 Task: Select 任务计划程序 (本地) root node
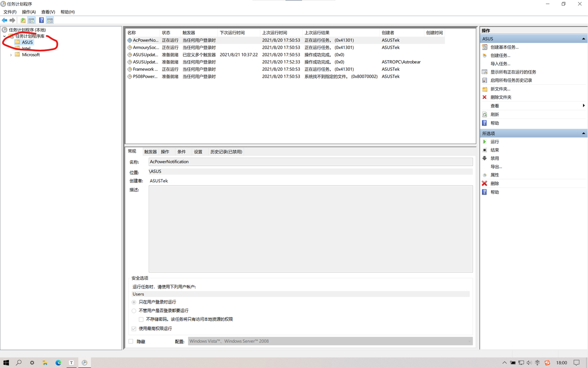(x=27, y=30)
